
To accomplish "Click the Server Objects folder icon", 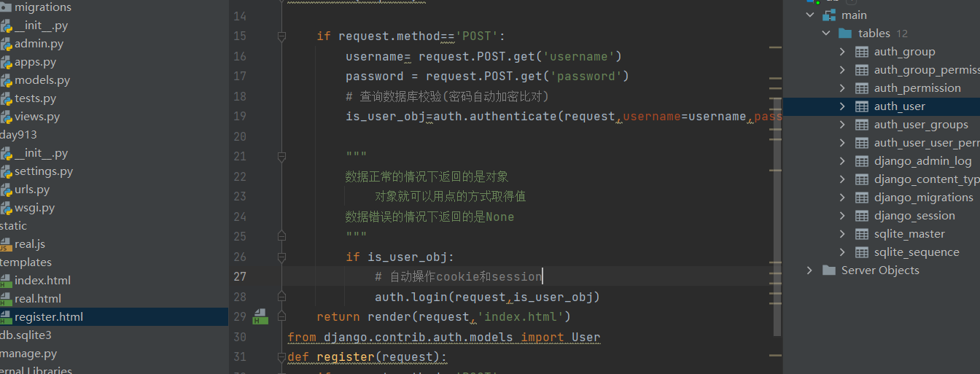I will tap(828, 270).
